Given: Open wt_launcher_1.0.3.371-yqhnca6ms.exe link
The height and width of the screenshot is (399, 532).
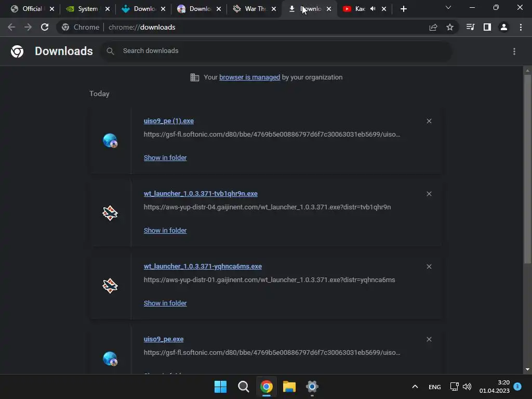Looking at the screenshot, I should point(203,267).
